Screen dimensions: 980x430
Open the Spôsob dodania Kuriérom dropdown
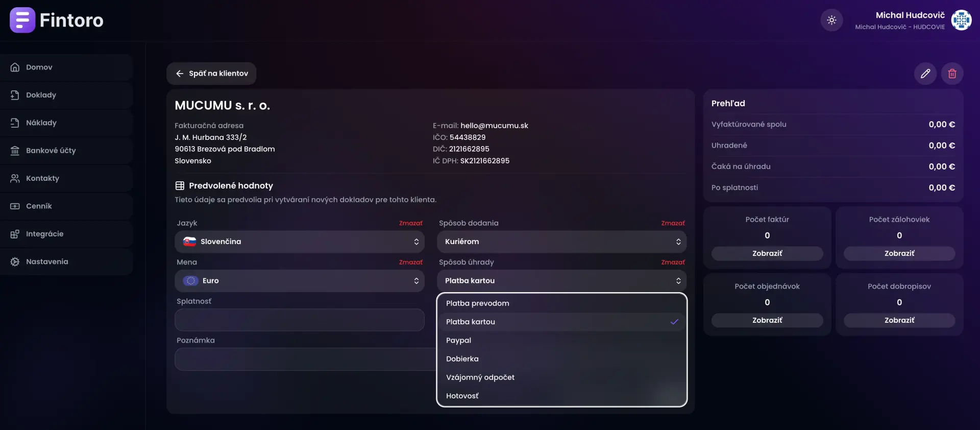(561, 242)
